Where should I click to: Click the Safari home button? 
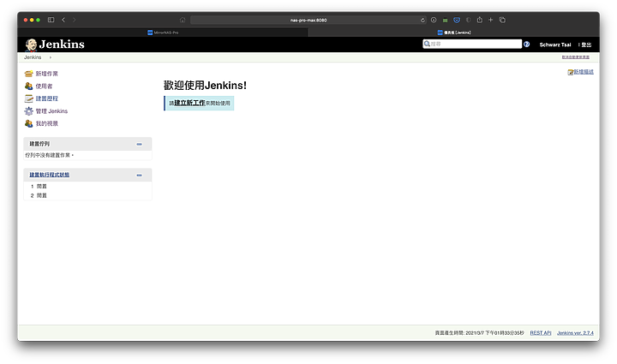coord(183,20)
